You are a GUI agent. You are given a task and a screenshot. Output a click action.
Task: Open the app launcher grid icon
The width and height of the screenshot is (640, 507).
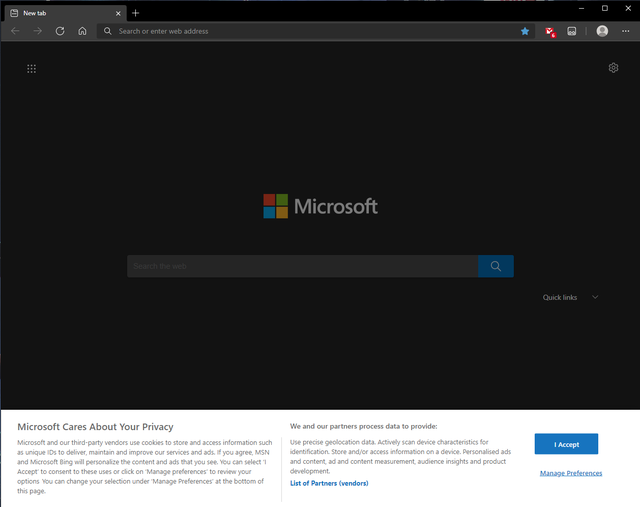31,69
